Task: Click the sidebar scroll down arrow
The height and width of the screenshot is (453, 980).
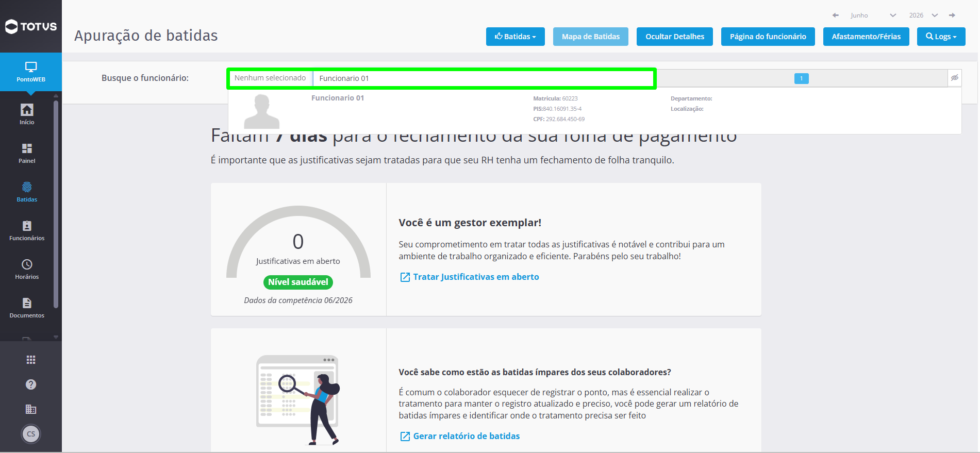Action: 56,337
